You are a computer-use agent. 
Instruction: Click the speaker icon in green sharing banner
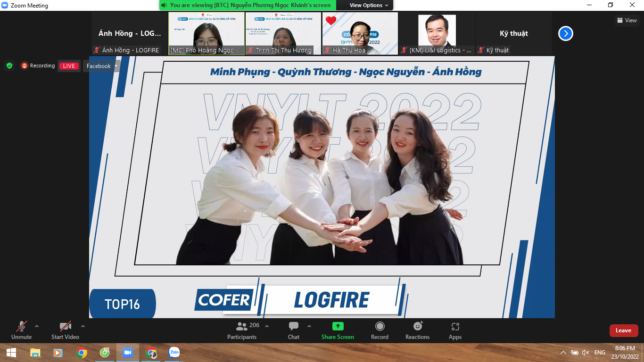coord(164,5)
